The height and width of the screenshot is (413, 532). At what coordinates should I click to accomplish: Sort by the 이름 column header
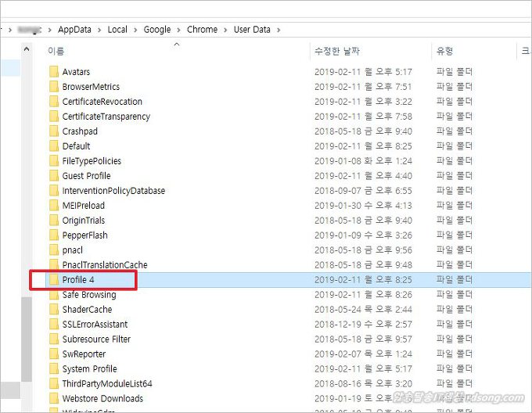pyautogui.click(x=56, y=51)
